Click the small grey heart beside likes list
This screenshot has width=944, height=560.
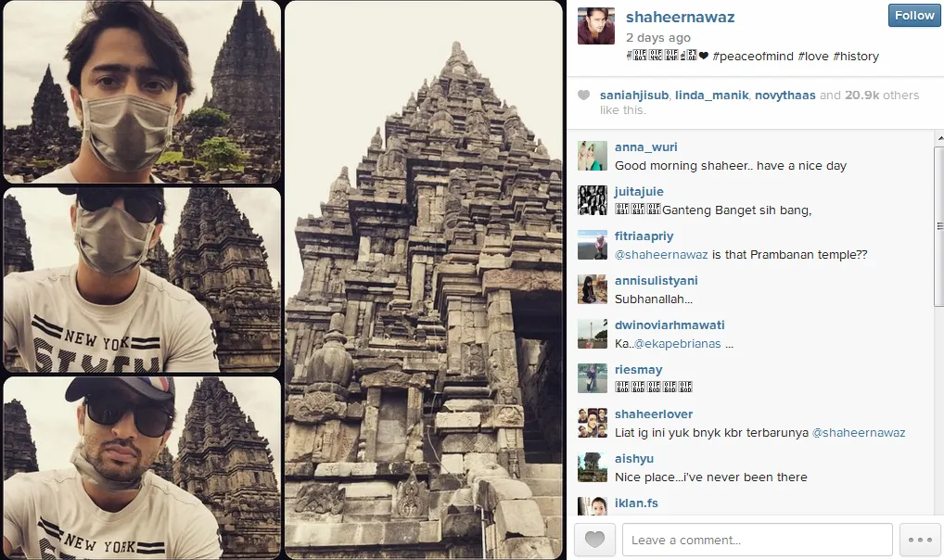[583, 95]
